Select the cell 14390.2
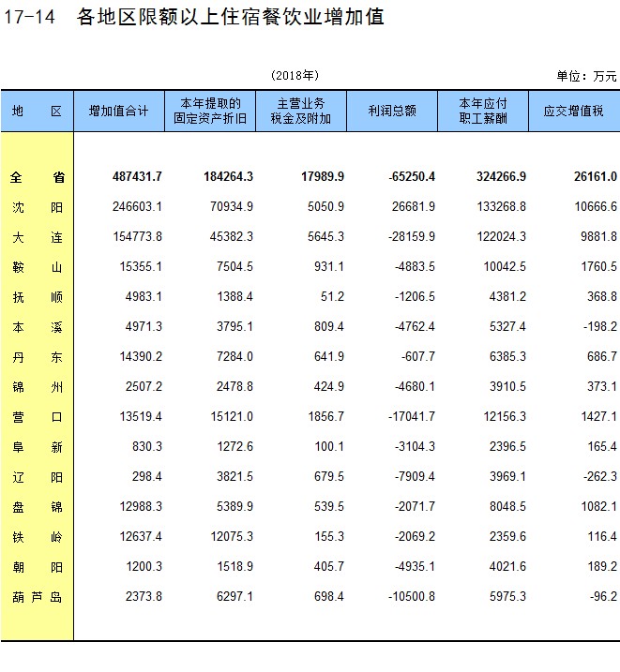Screen dimensions: 620x672 (x=141, y=356)
